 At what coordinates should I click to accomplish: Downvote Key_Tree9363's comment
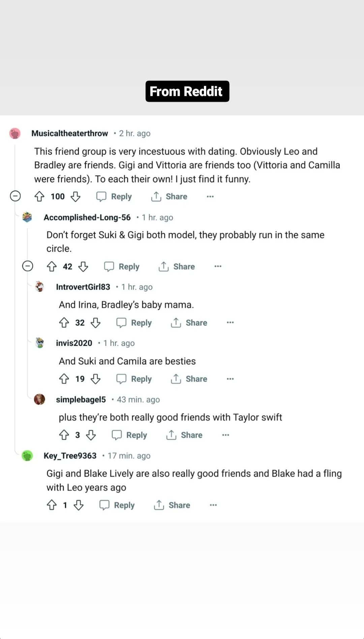coord(79,505)
